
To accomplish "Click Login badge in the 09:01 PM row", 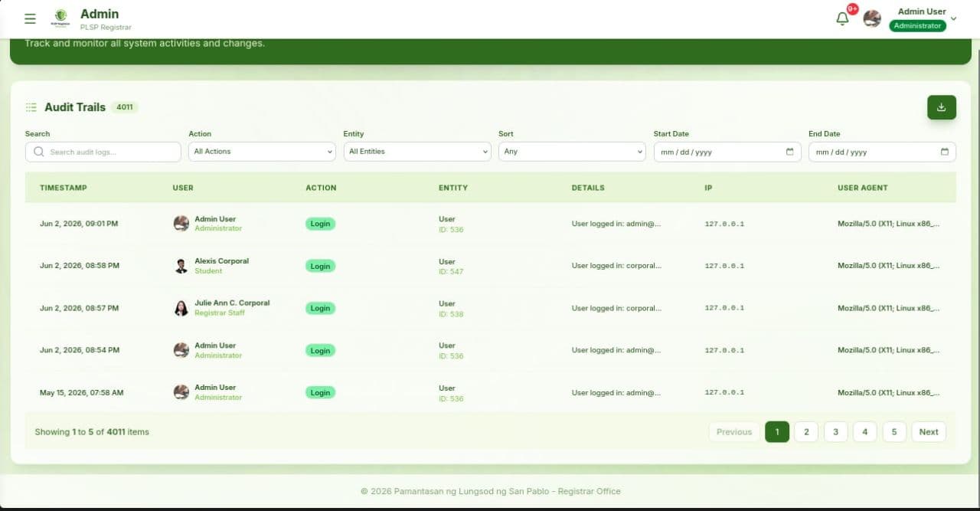I will [x=320, y=224].
